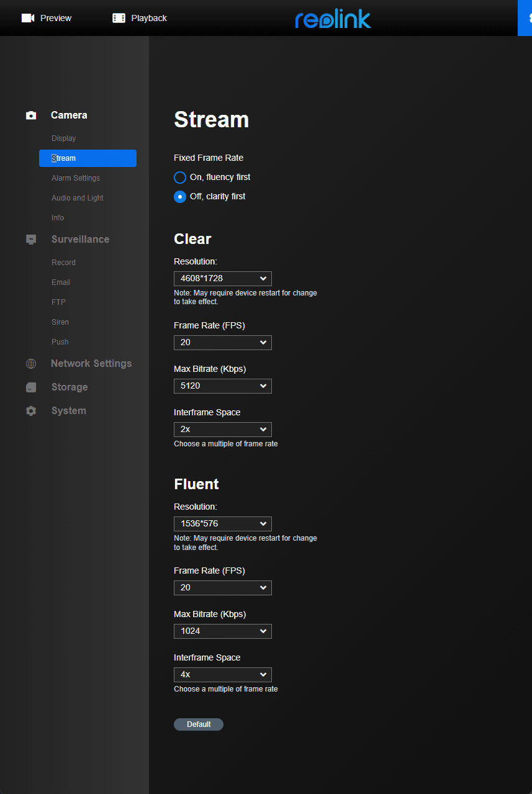Open Clear Interframe Space dropdown showing 2x
Viewport: 532px width, 794px height.
click(222, 430)
